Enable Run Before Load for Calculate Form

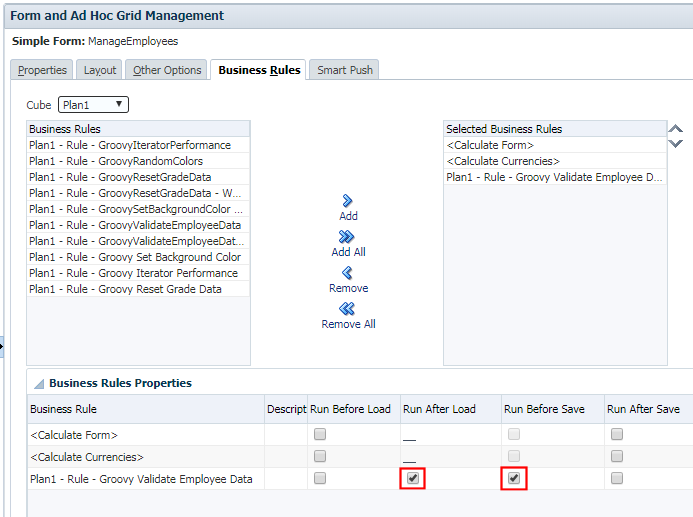(x=319, y=435)
